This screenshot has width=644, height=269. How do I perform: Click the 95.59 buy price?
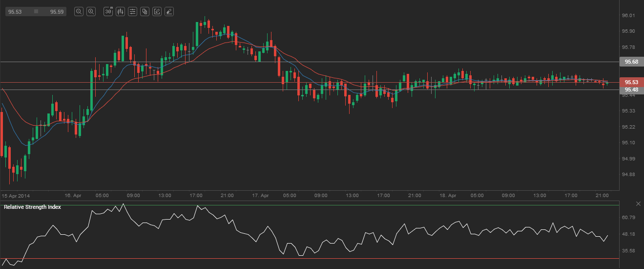click(57, 11)
